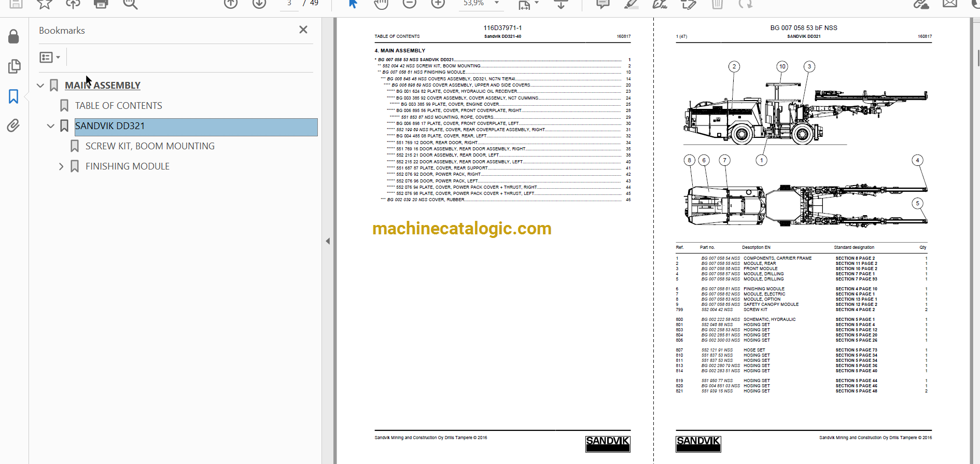Click the '4. MAIN ASSEMBLY' heading

400,51
